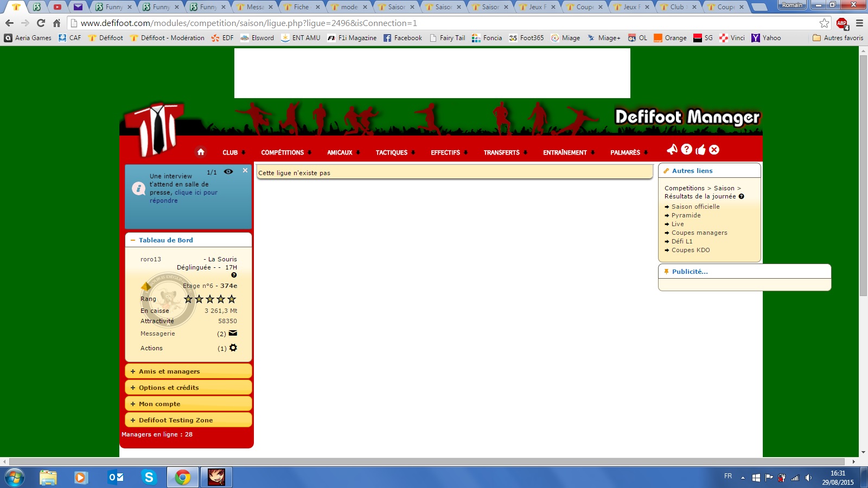Open the Coupes KDO link
The height and width of the screenshot is (488, 868).
(691, 250)
